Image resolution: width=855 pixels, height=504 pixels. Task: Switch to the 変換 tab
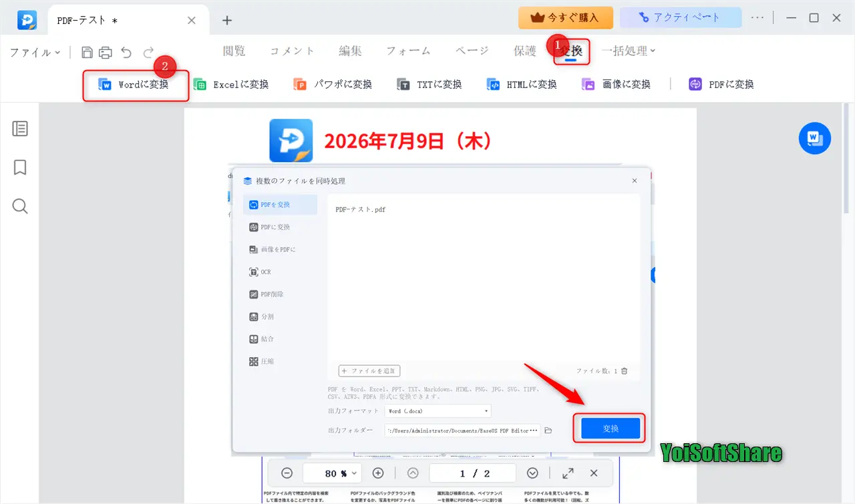pos(572,51)
